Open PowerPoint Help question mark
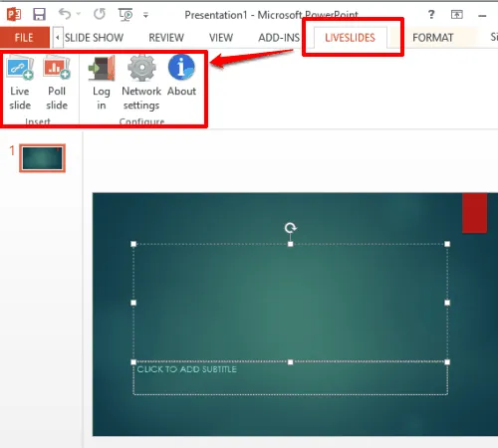 (x=431, y=14)
